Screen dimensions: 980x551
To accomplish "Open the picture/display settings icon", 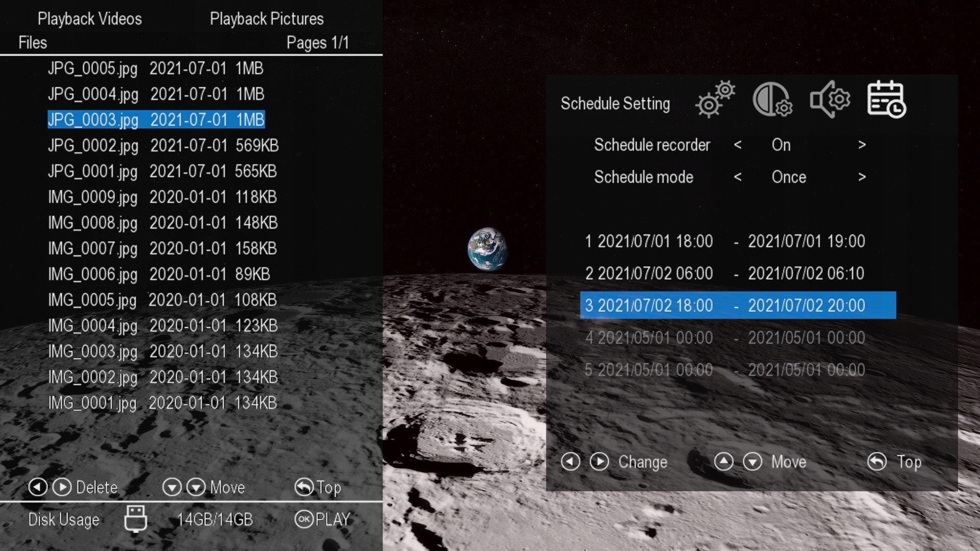I will [772, 99].
